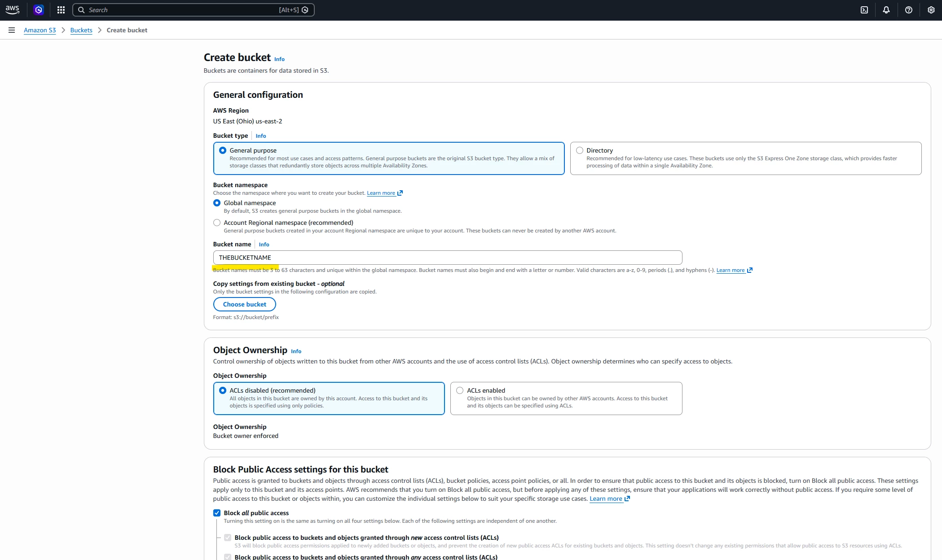Click external link icon beside Block Public Access Learn more
This screenshot has height=560, width=942.
click(627, 499)
